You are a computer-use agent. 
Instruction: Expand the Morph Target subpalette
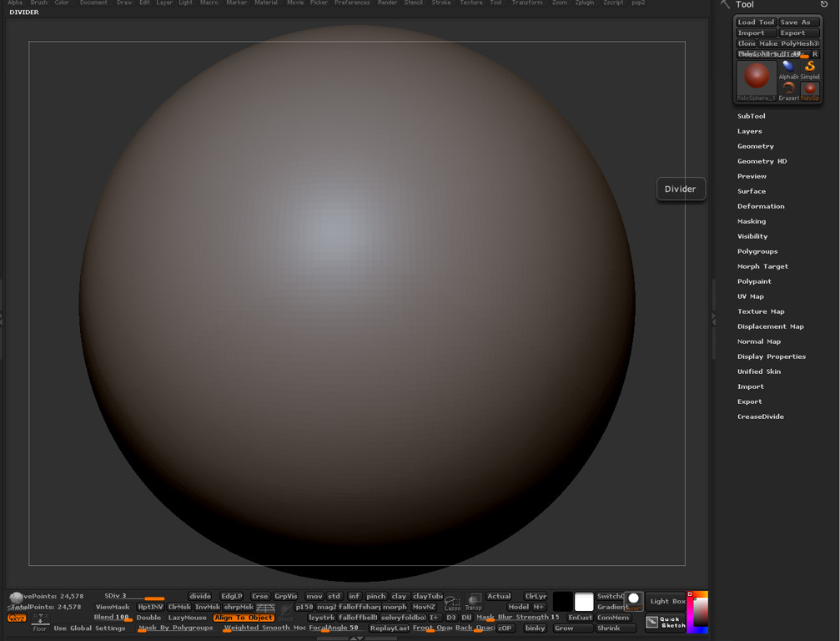coord(763,266)
